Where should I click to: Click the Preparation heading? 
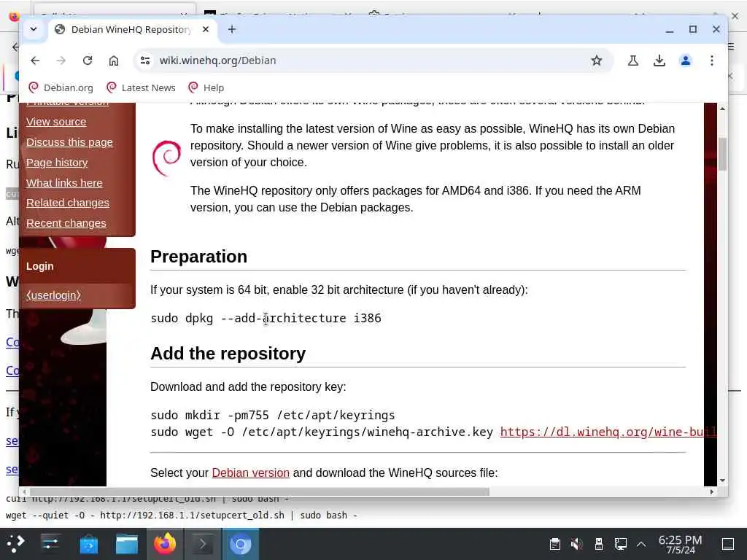(x=198, y=257)
